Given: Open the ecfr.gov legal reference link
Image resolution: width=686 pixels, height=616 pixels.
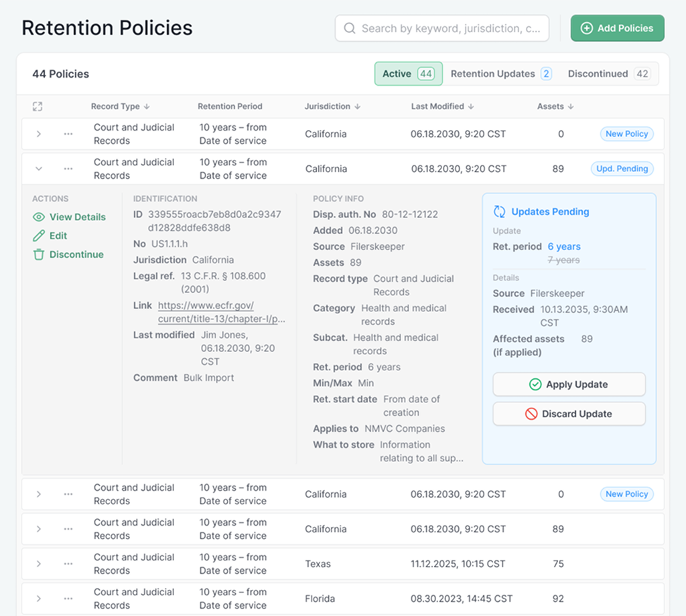Looking at the screenshot, I should coord(221,312).
